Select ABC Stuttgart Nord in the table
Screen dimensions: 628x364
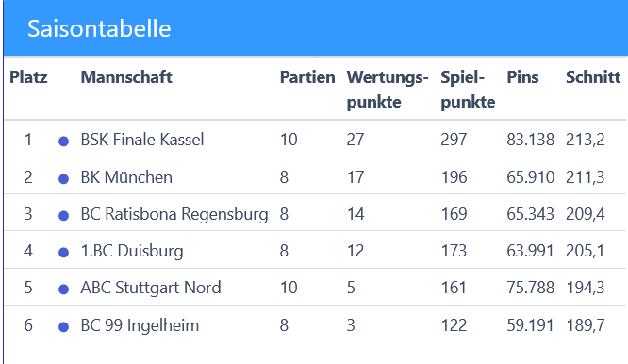click(x=151, y=288)
